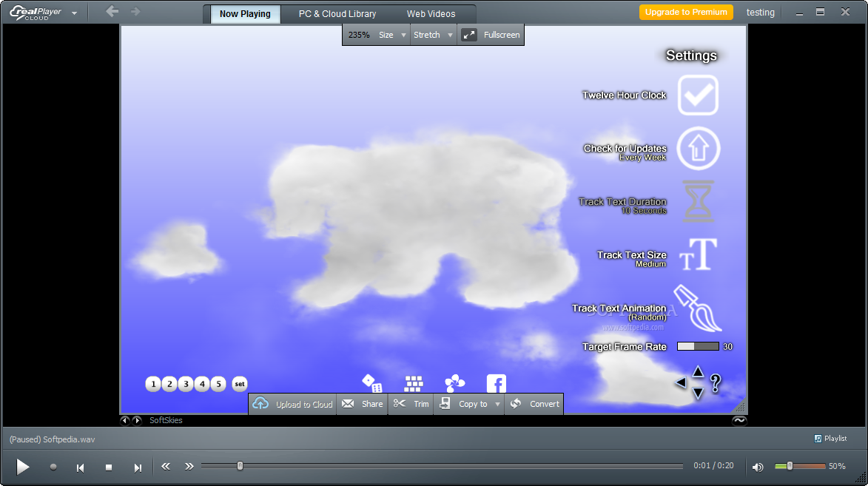Open the 235% Size dropdown
This screenshot has width=868, height=486.
(377, 35)
